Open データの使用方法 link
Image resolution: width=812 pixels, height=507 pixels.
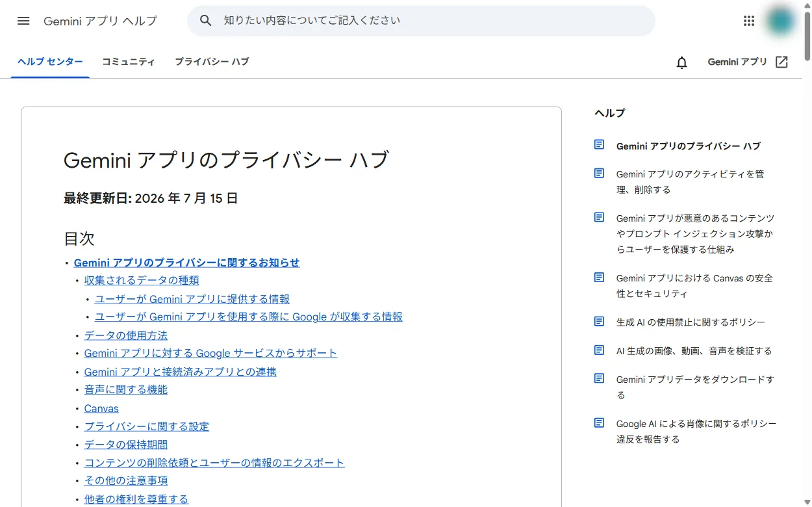126,336
